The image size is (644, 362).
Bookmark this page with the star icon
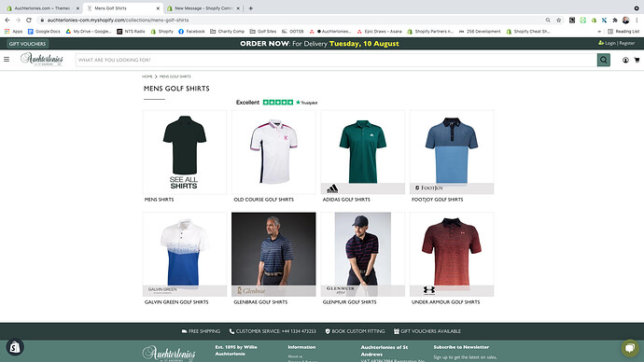[x=558, y=21]
